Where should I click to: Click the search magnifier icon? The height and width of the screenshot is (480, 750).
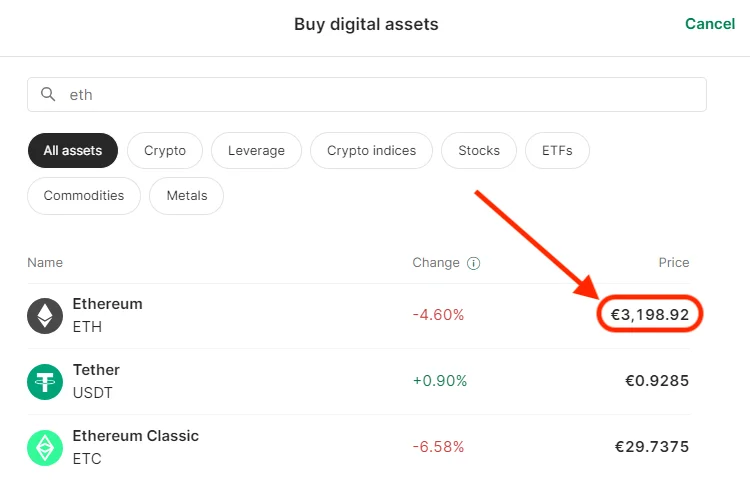click(48, 95)
